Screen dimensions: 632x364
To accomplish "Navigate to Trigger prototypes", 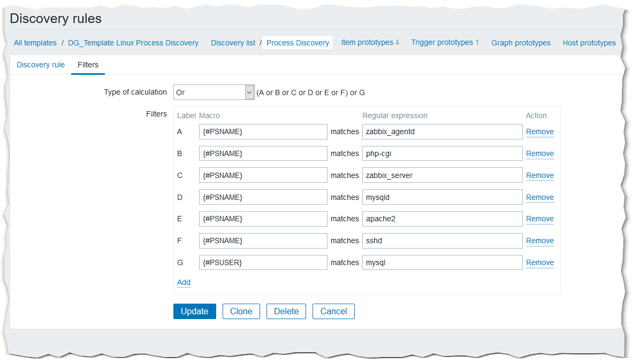I will pyautogui.click(x=442, y=42).
